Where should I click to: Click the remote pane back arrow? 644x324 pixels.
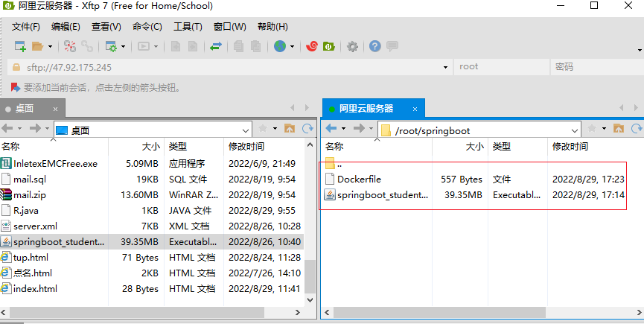click(x=331, y=129)
